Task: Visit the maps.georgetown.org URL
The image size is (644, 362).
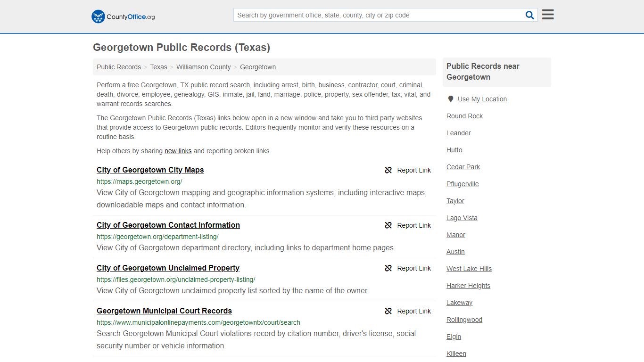Action: pyautogui.click(x=140, y=181)
